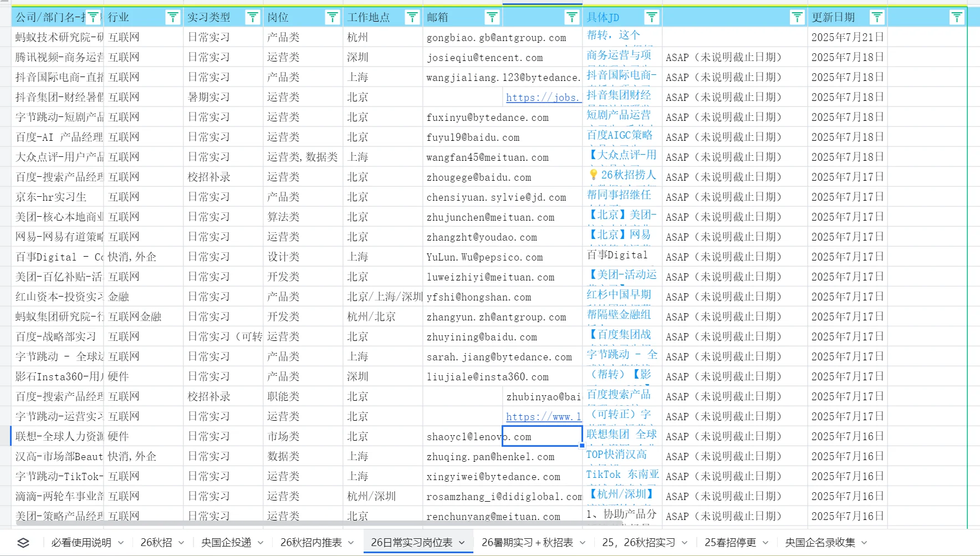Open filter for 更新日期 column

(x=877, y=18)
